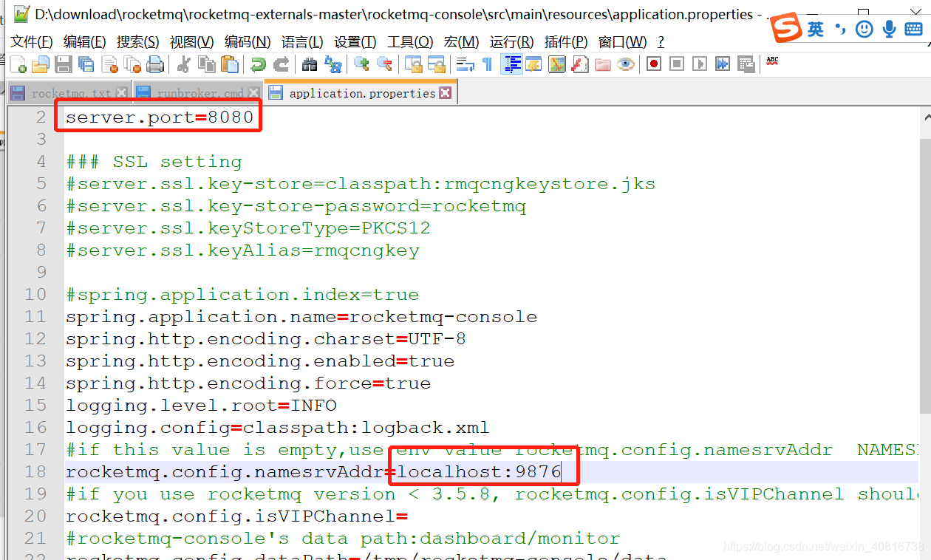Cut selection with scissors icon
Viewport: 931px width, 560px height.
coord(184,64)
